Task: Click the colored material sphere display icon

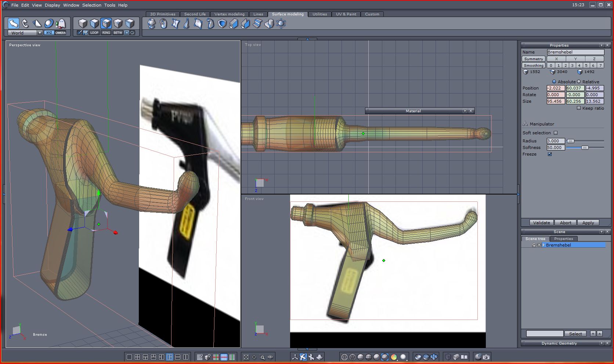Action: (x=394, y=357)
